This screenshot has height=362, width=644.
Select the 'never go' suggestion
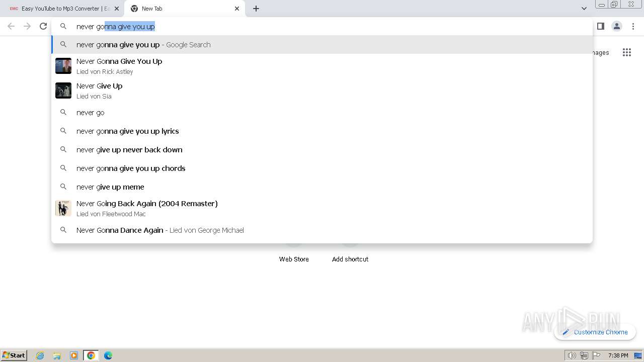[x=322, y=113]
